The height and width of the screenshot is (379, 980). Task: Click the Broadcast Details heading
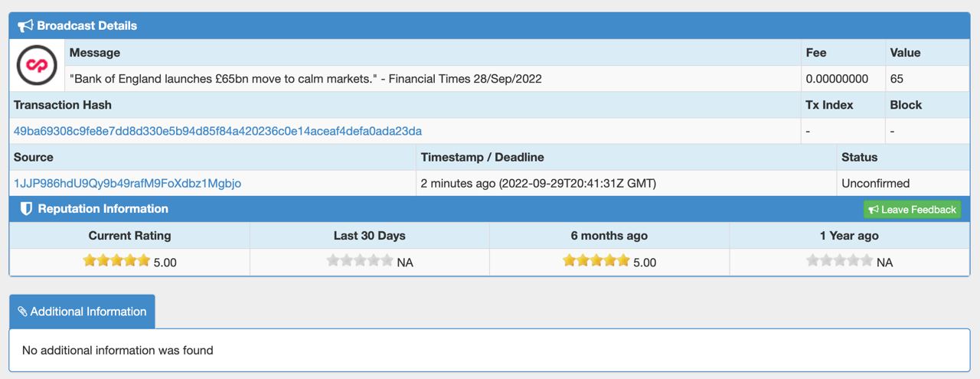(87, 26)
